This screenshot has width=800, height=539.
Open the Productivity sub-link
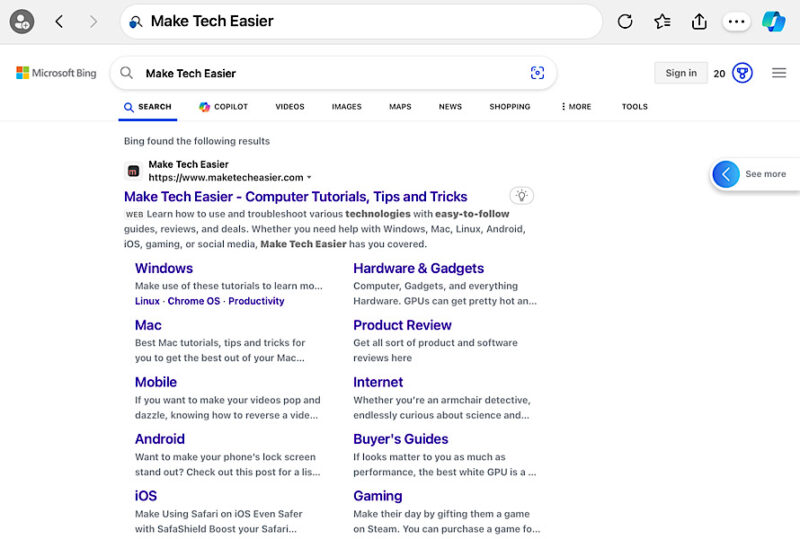coord(256,301)
